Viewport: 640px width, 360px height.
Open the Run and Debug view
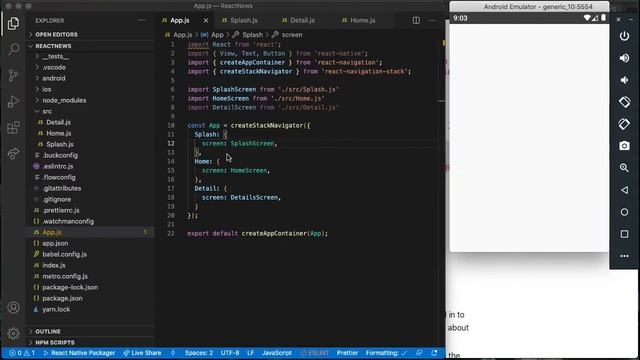pos(13,101)
